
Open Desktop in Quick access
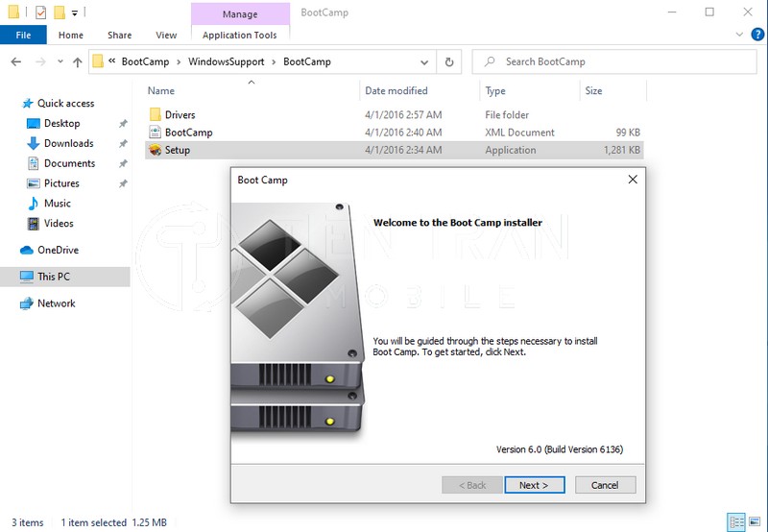61,124
